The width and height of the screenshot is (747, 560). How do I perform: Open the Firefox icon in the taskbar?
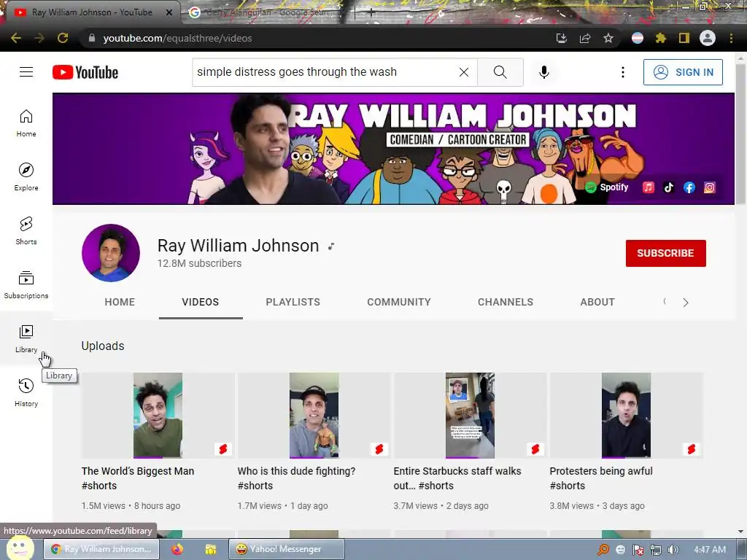pos(177,549)
